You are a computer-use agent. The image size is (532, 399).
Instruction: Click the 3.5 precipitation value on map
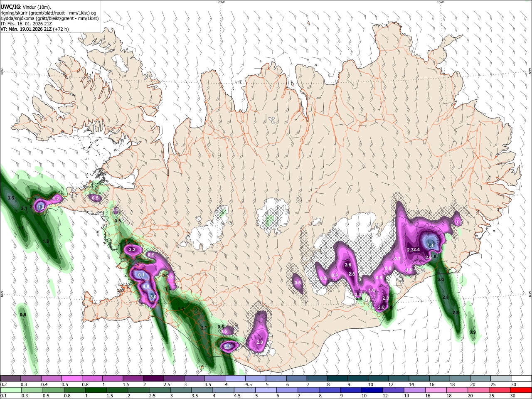[x=11, y=198]
